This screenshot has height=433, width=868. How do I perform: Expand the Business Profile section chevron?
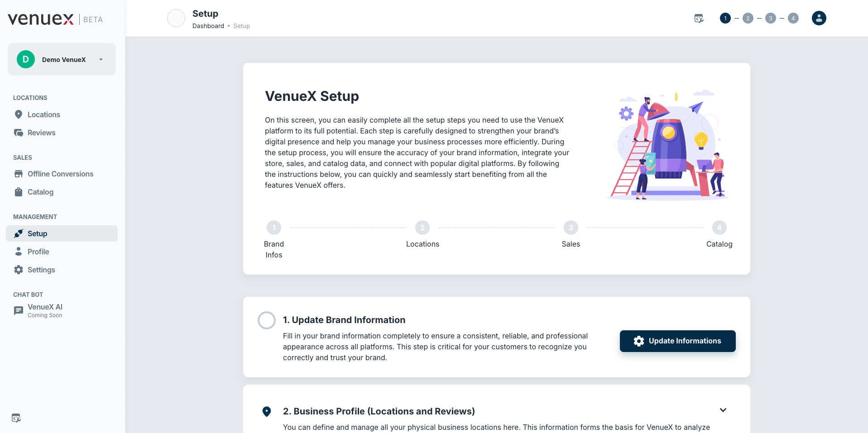pyautogui.click(x=723, y=410)
